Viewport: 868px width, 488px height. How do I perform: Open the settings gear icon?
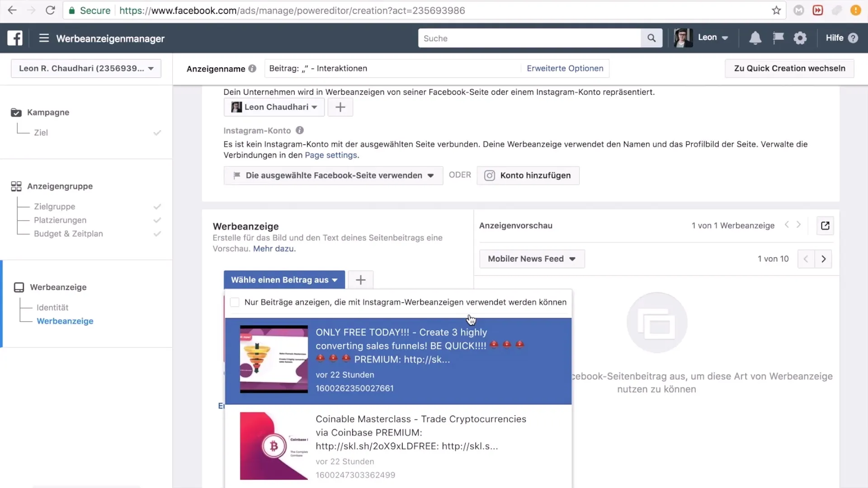[x=800, y=38]
